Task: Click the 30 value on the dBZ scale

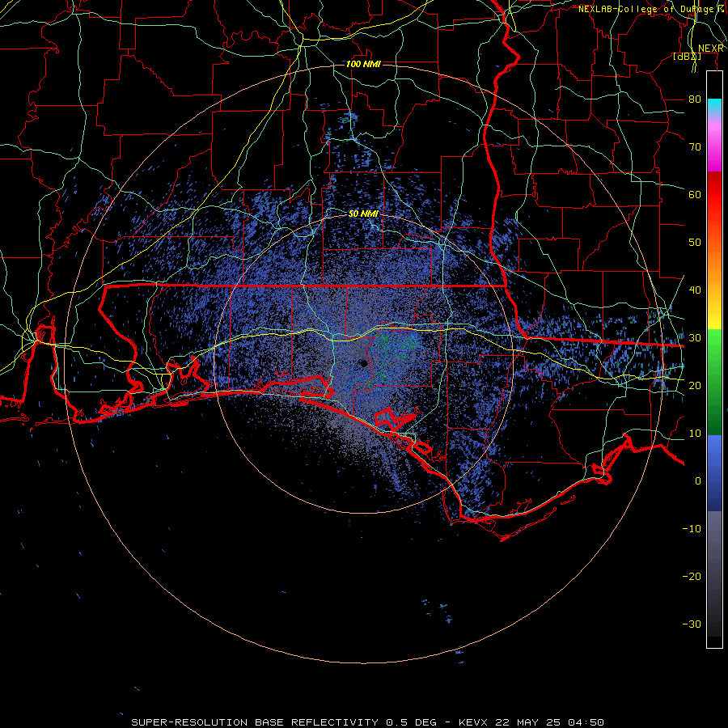Action: 695,338
